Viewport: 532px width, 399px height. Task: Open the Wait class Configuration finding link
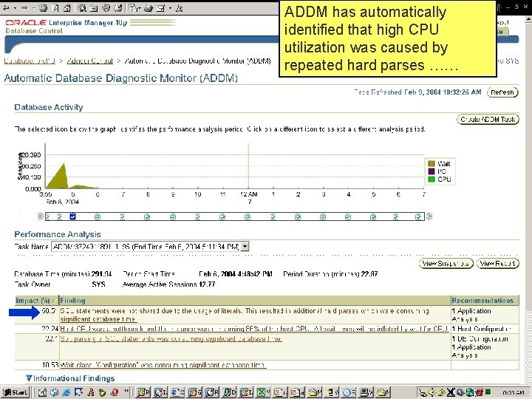[163, 365]
